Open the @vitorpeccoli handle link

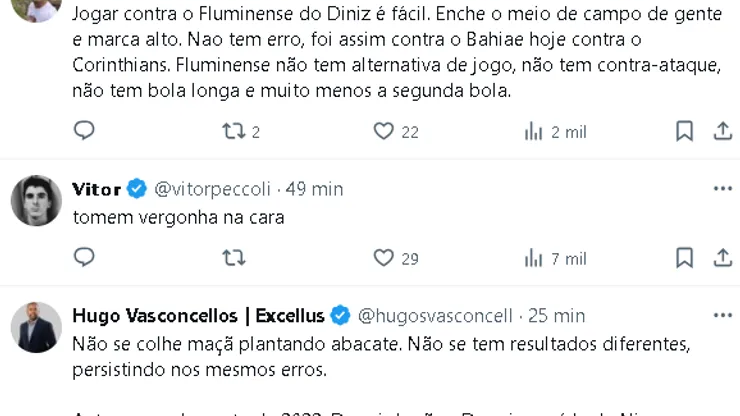click(212, 189)
